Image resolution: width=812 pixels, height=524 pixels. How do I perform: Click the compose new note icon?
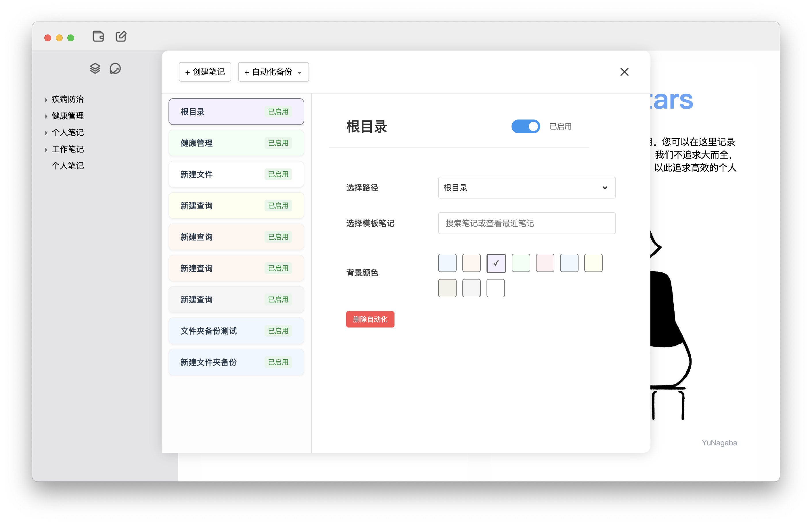tap(121, 36)
